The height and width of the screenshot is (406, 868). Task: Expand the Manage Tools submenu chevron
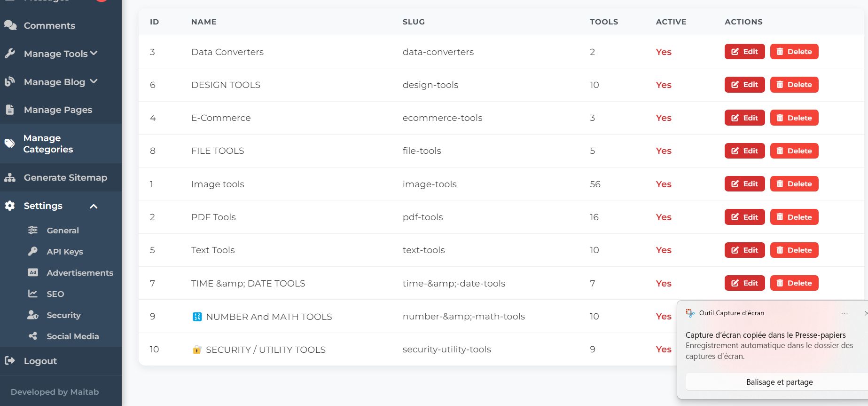(x=94, y=53)
